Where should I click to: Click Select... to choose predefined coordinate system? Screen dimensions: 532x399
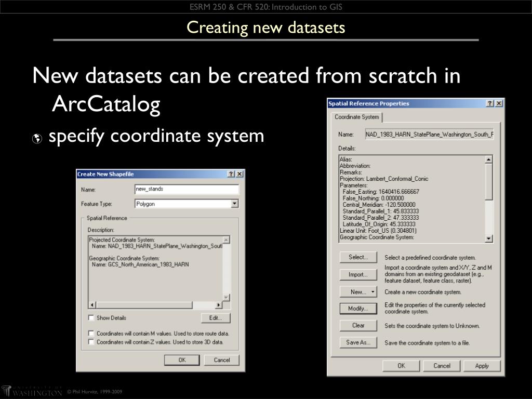tap(358, 257)
